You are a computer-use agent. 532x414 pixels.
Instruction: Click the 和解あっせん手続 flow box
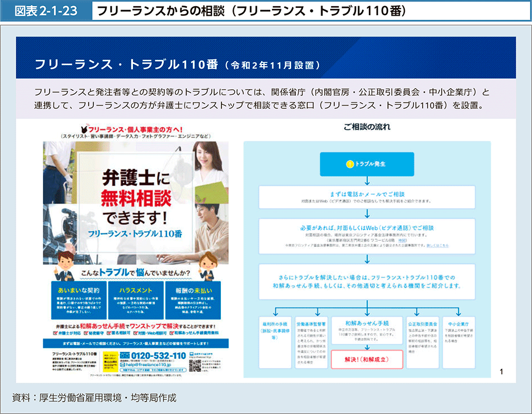coord(367,332)
